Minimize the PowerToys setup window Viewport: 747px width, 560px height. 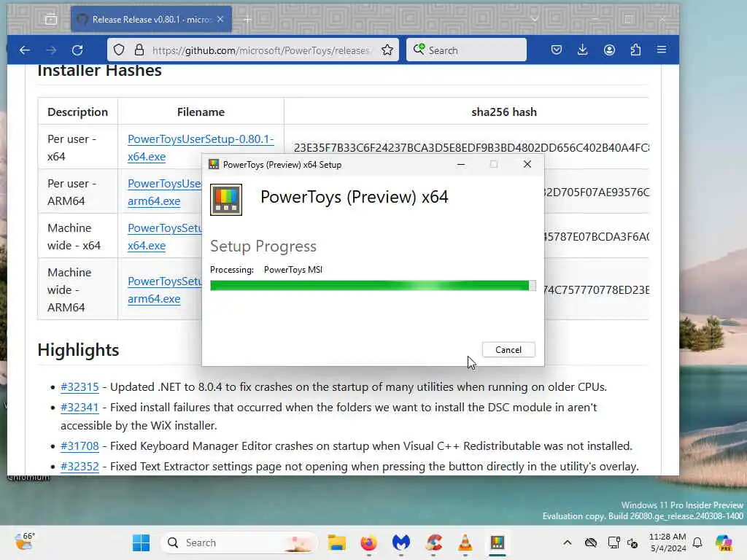pos(461,164)
